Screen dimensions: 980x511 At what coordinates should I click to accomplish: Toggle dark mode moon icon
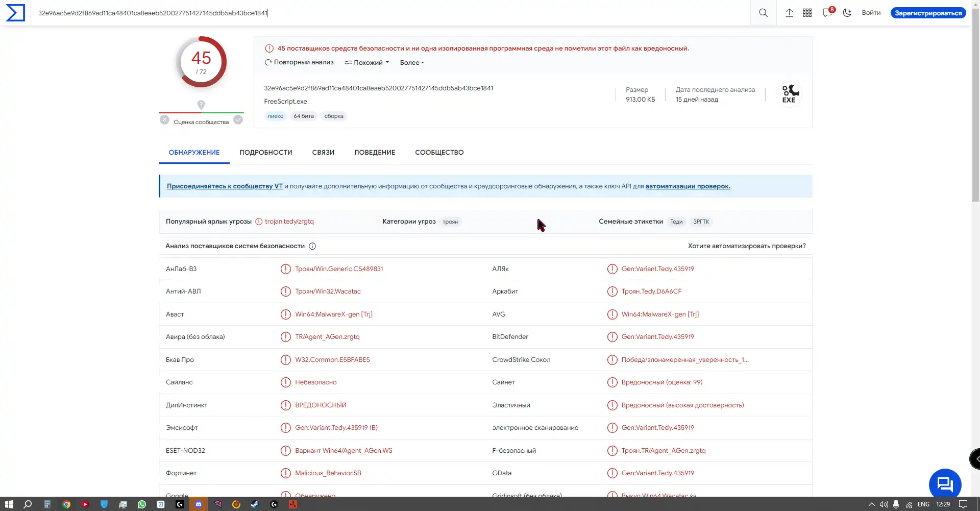point(847,13)
